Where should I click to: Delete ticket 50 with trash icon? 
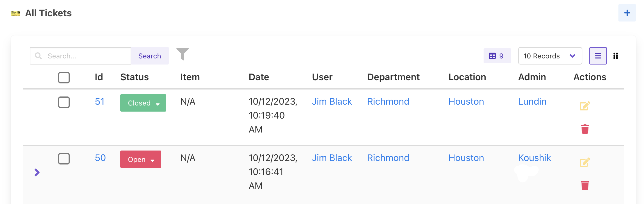(585, 185)
